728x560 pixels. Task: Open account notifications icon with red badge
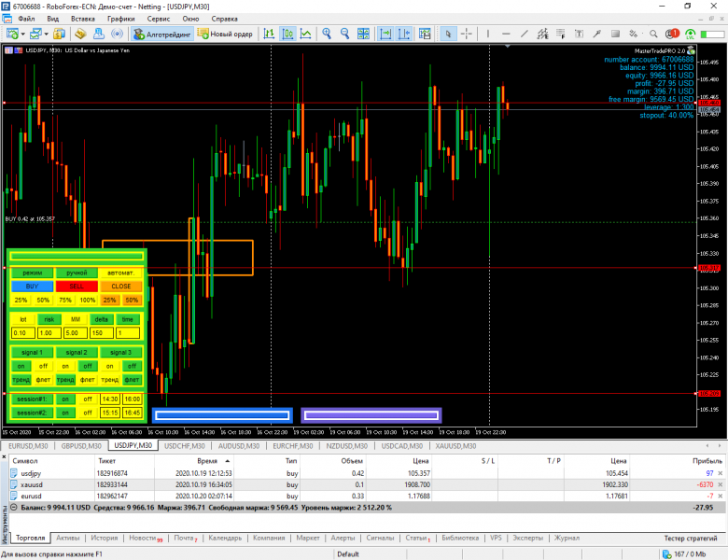[672, 34]
